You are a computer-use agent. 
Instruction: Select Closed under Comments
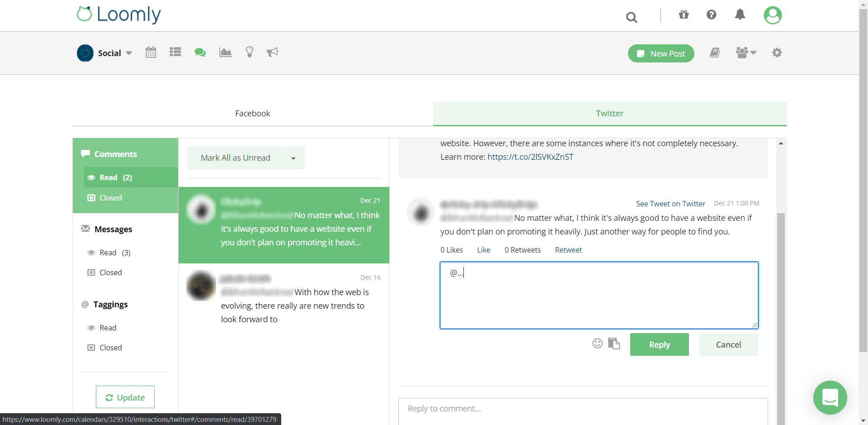pyautogui.click(x=110, y=198)
